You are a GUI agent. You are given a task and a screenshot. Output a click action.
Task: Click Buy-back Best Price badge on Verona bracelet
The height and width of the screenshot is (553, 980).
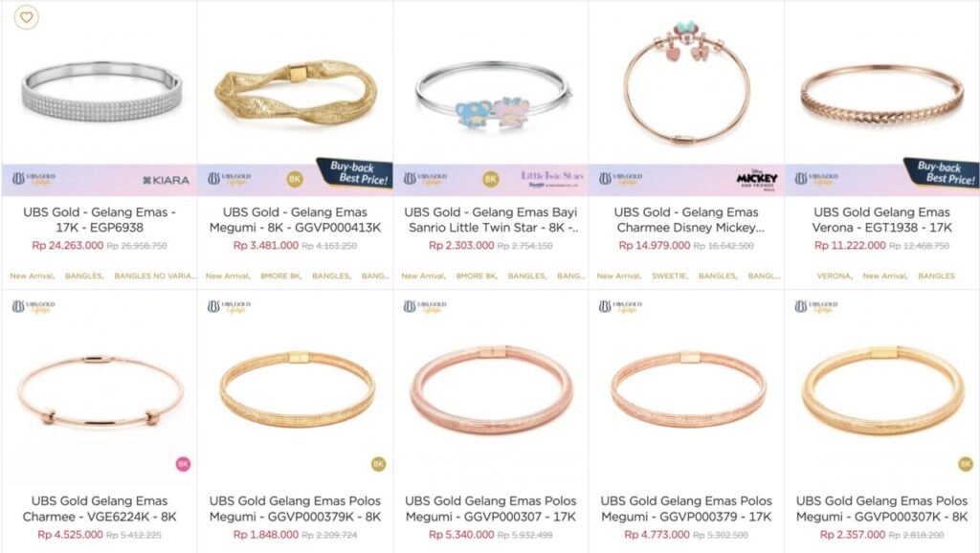click(943, 172)
